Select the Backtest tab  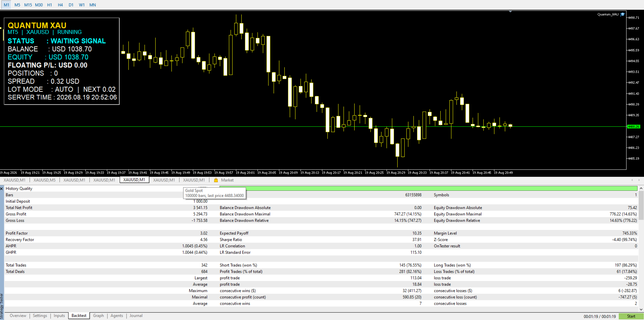point(79,316)
